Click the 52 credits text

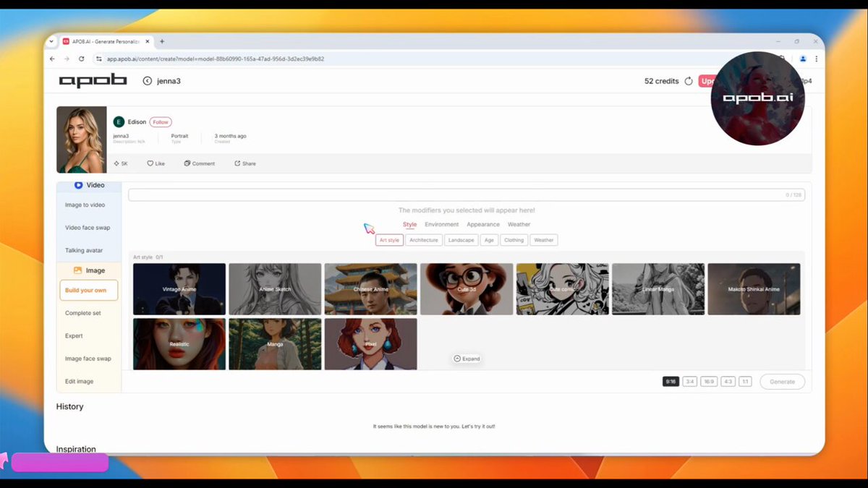click(661, 81)
